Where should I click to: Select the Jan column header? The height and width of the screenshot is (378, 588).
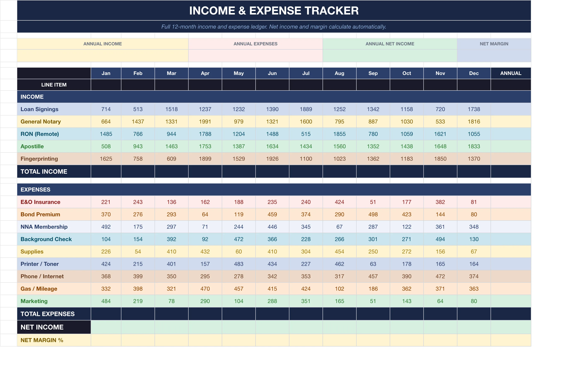point(106,73)
